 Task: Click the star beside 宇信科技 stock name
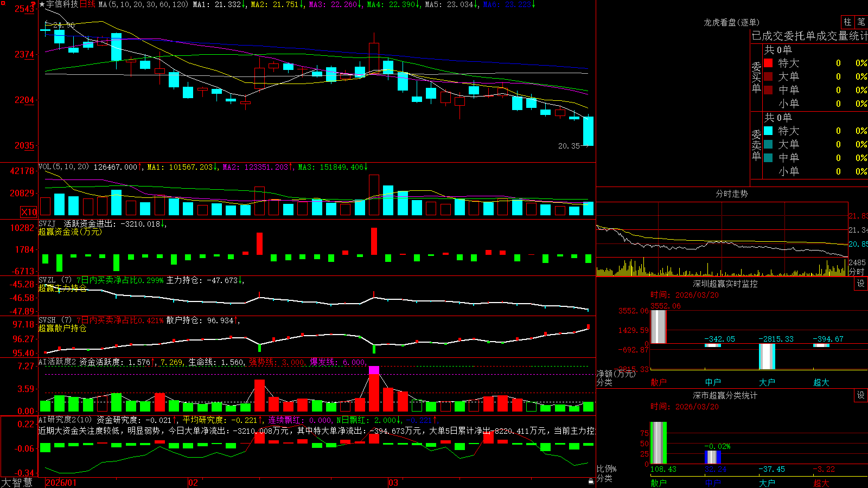42,4
